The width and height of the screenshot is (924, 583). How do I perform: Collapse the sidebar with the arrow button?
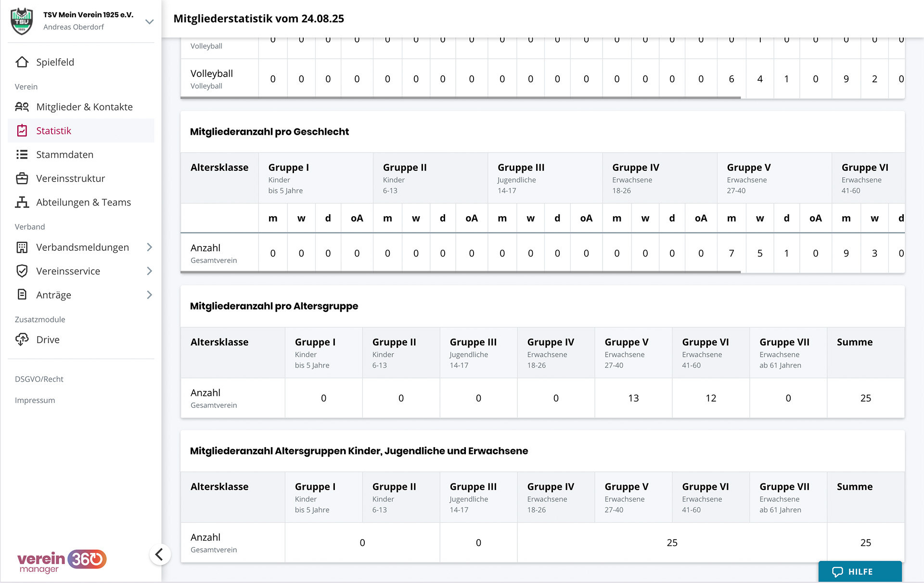click(160, 555)
